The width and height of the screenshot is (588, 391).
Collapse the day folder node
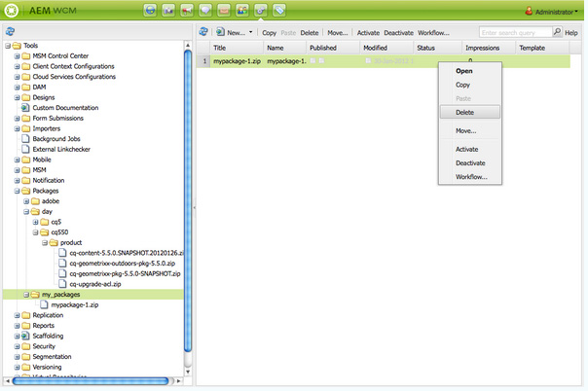(x=26, y=212)
